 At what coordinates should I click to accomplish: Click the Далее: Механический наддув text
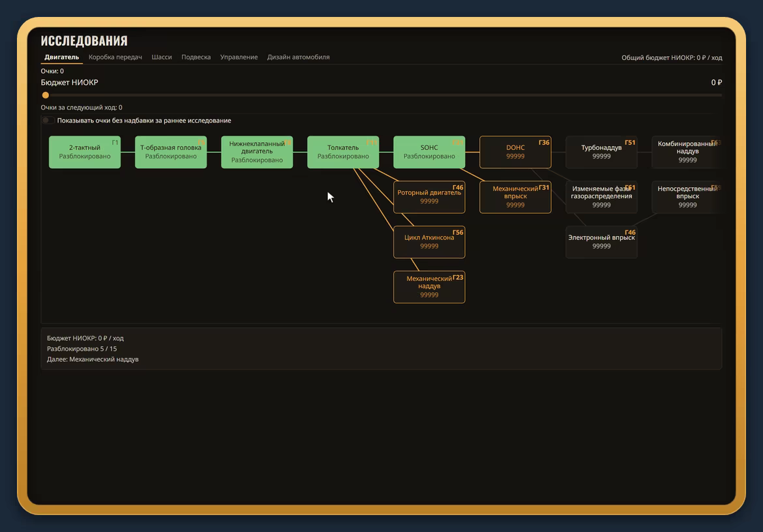(x=93, y=359)
